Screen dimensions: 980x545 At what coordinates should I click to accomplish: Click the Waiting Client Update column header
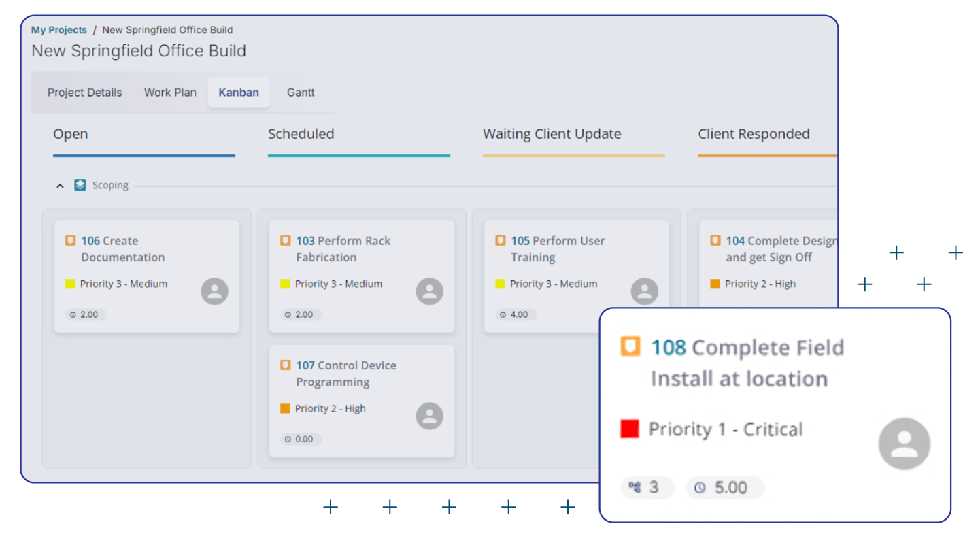[552, 134]
